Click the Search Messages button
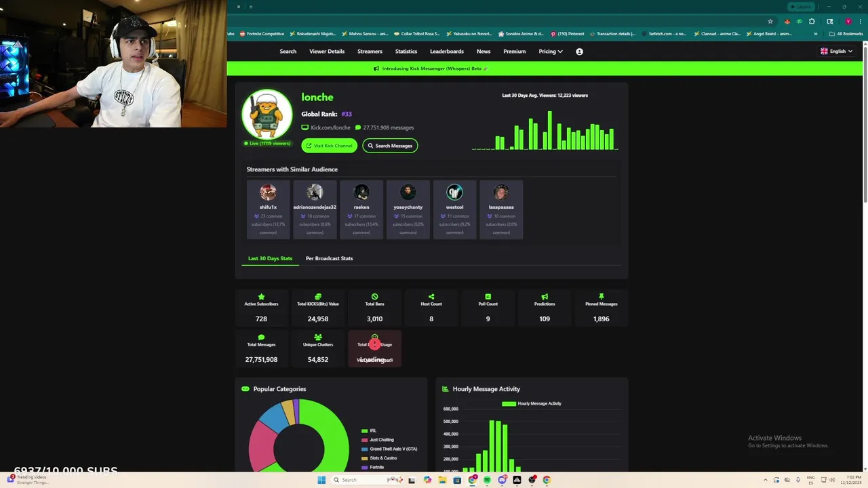Screen dimensions: 868x488 tap(390, 146)
